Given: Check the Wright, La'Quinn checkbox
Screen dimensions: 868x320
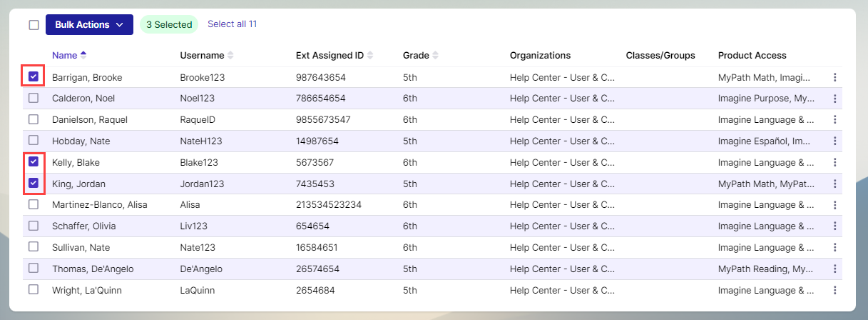Looking at the screenshot, I should coord(34,289).
